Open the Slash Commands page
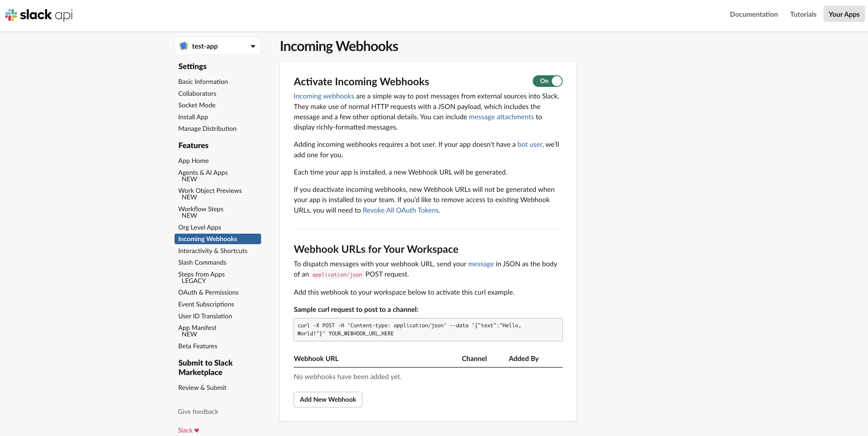Screen dimensions: 868x436 202,262
